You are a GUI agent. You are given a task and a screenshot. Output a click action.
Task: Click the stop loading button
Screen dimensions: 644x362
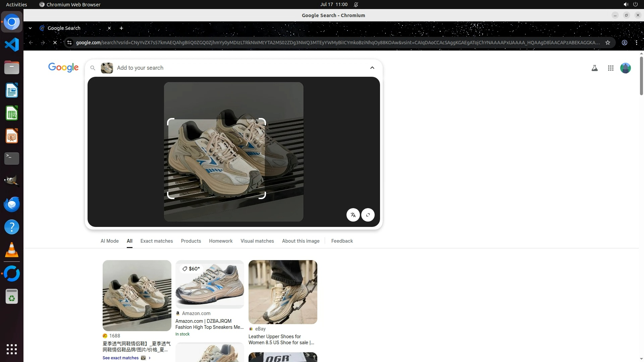pyautogui.click(x=55, y=43)
